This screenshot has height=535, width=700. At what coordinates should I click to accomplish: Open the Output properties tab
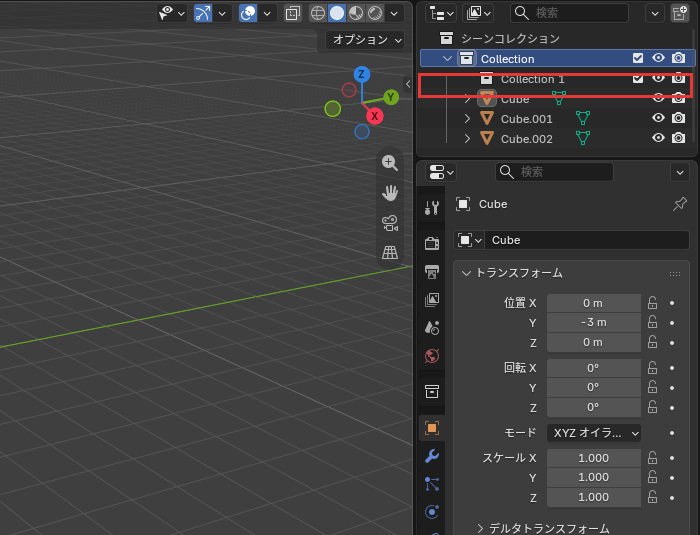coord(432,272)
